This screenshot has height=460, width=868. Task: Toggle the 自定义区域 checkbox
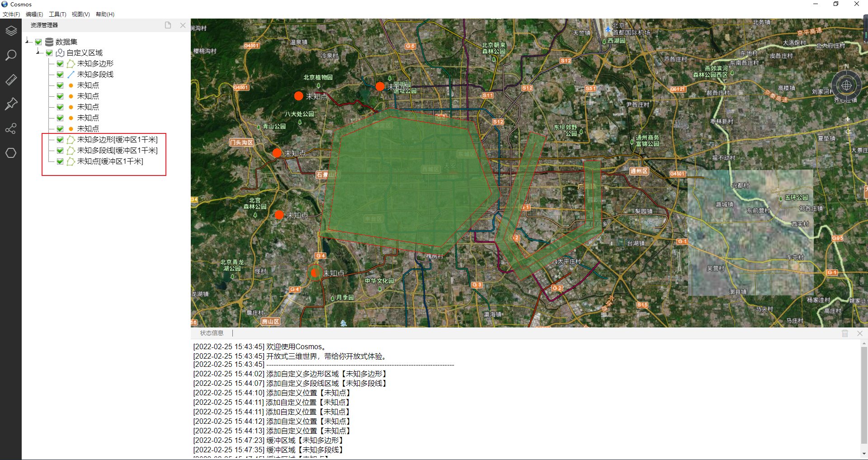click(49, 53)
